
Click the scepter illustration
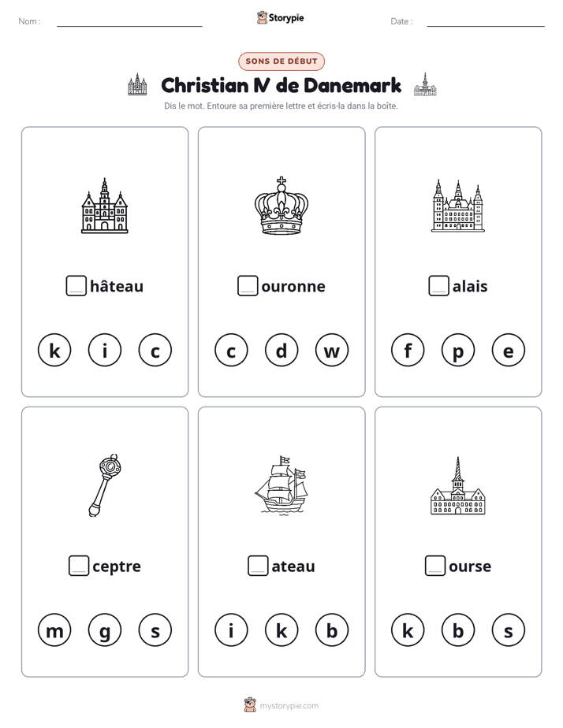[x=105, y=485]
